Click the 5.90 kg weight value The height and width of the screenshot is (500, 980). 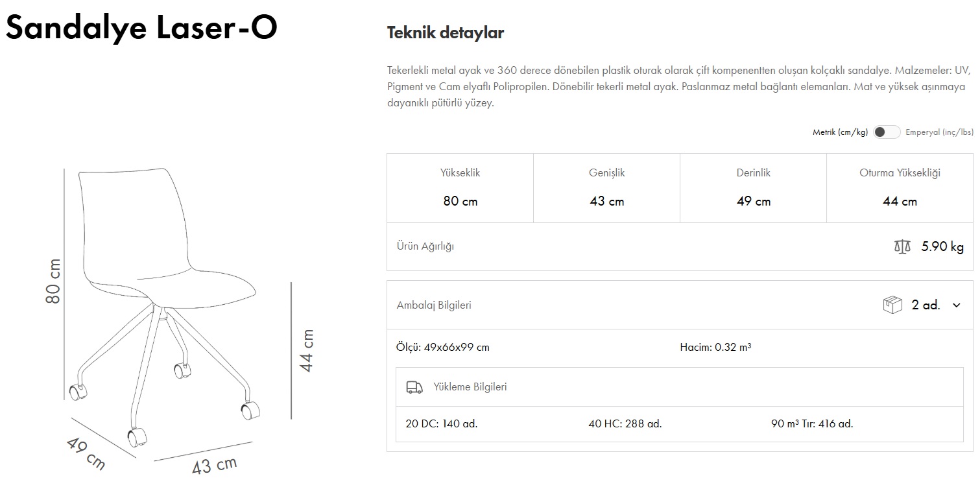942,247
